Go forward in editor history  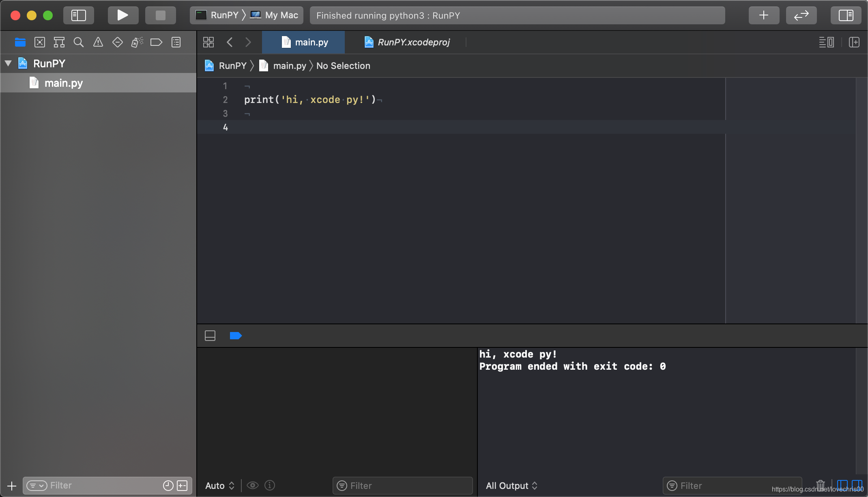click(248, 42)
